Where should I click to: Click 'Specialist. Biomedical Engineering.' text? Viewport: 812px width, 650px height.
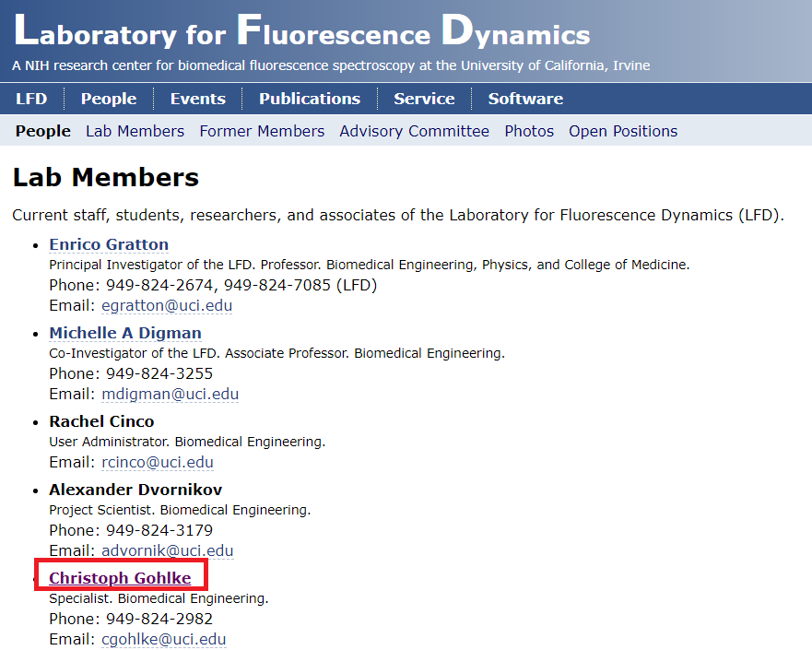click(159, 598)
